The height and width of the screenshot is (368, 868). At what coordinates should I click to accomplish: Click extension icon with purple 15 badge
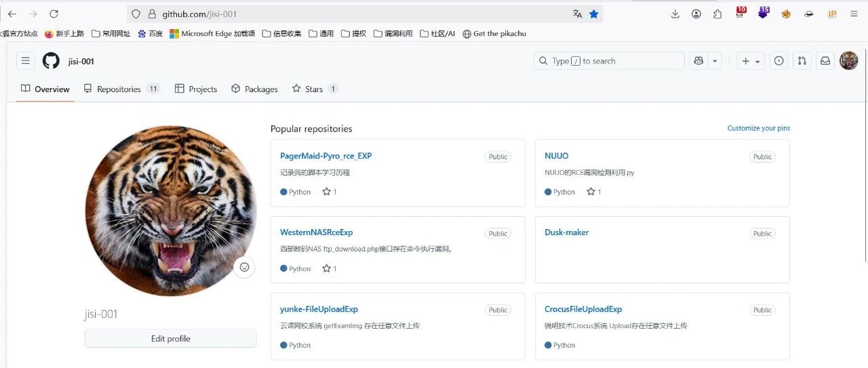click(x=764, y=13)
